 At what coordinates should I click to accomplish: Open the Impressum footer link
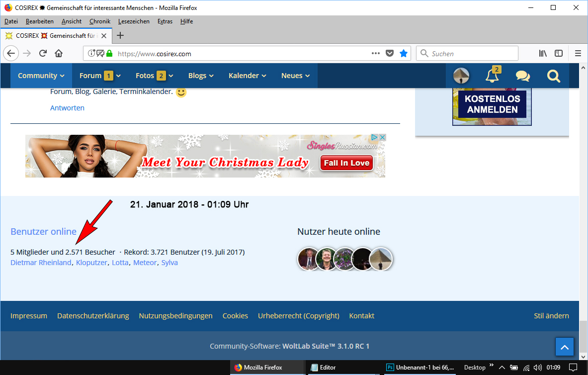(x=29, y=316)
